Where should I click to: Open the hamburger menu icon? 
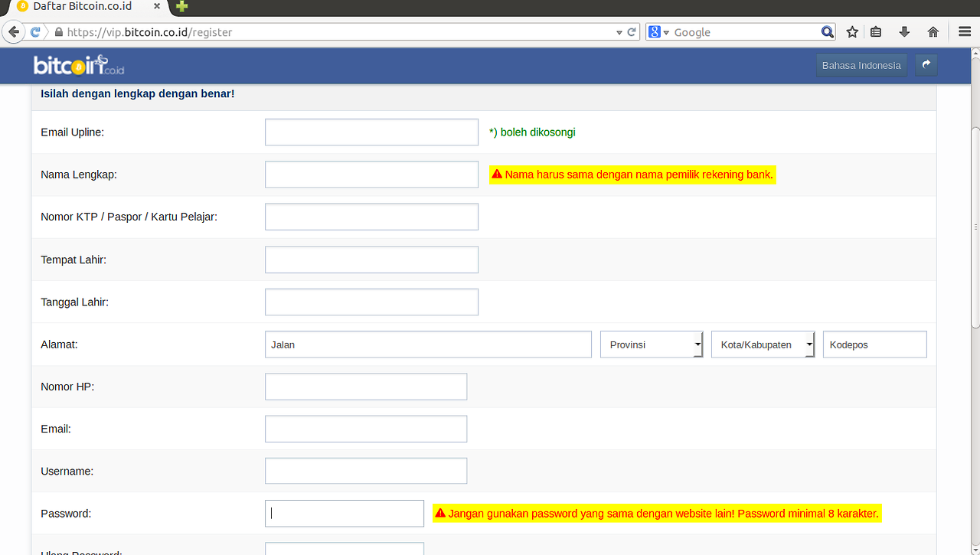[965, 32]
